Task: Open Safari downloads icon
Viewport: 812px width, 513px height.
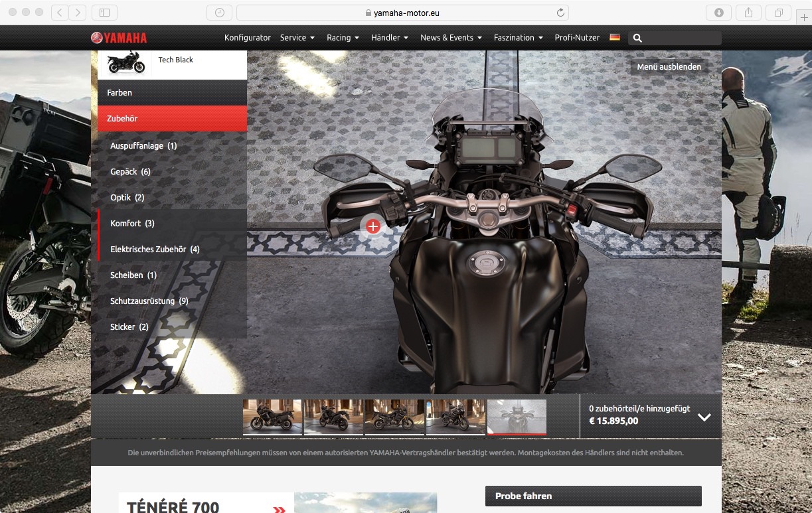Action: tap(719, 13)
